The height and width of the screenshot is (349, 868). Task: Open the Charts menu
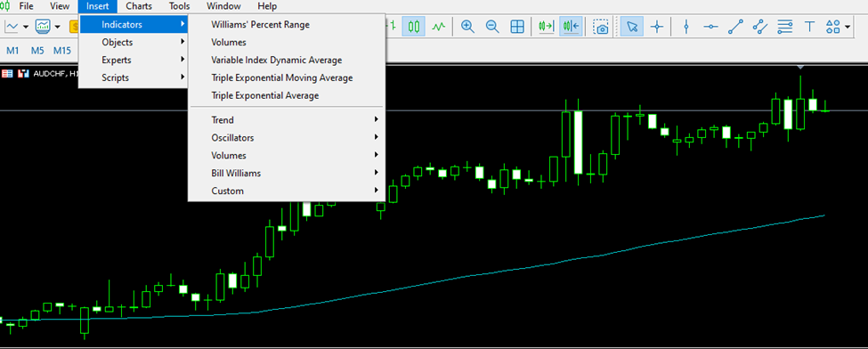(x=139, y=6)
